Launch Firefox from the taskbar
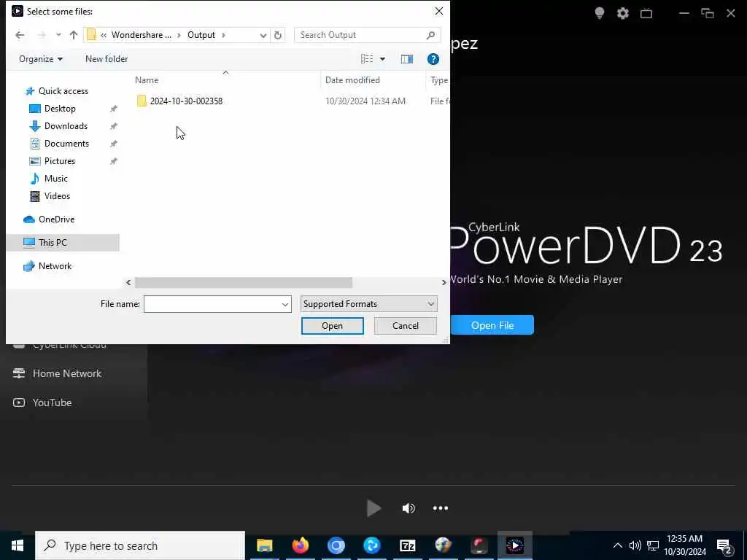 click(300, 545)
